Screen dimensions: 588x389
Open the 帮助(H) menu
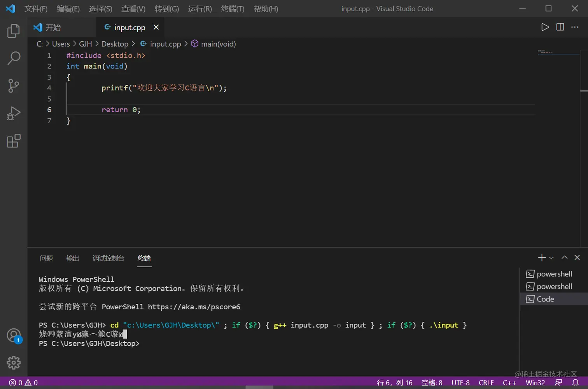266,9
